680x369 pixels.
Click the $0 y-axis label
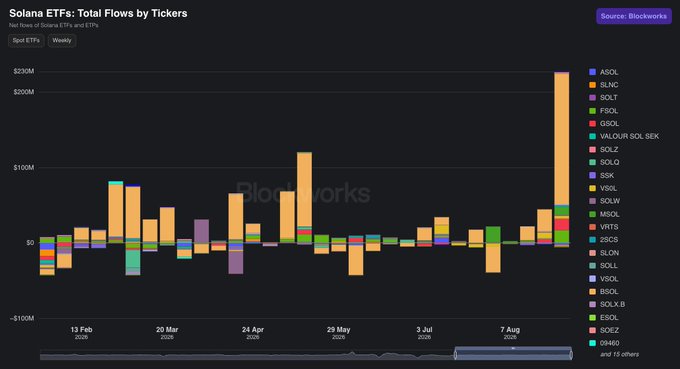point(29,243)
